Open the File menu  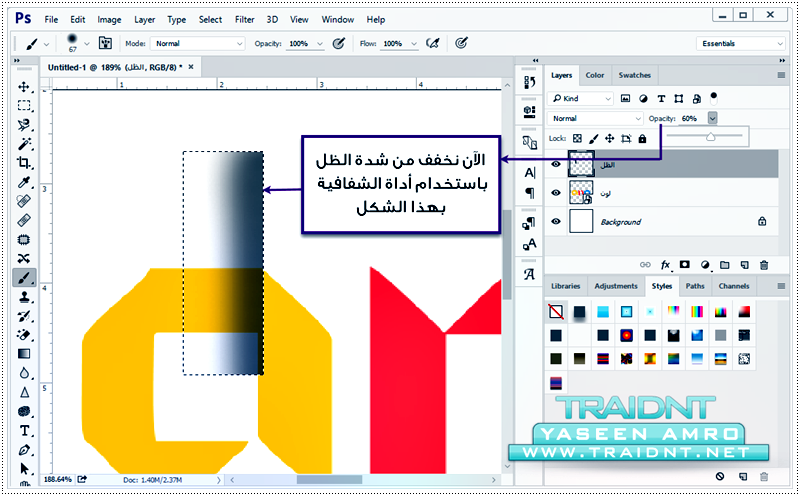tap(51, 19)
